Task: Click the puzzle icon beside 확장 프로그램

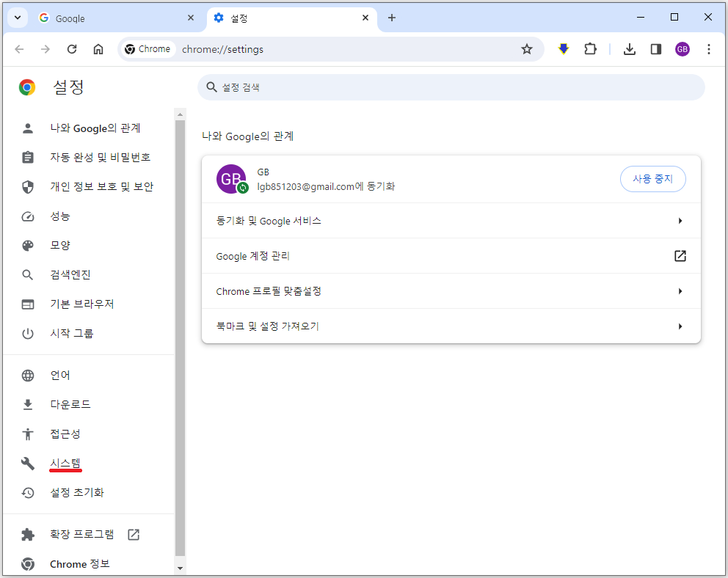Action: pyautogui.click(x=28, y=535)
